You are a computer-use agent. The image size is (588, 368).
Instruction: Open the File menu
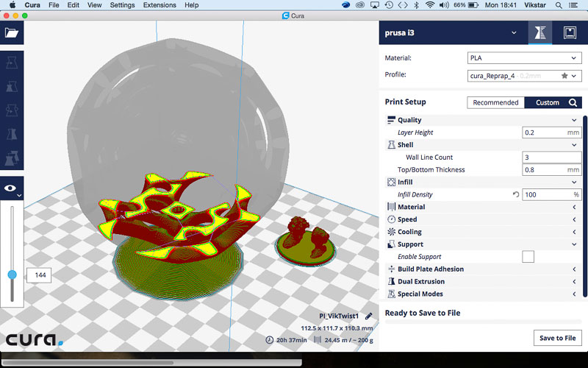(54, 5)
